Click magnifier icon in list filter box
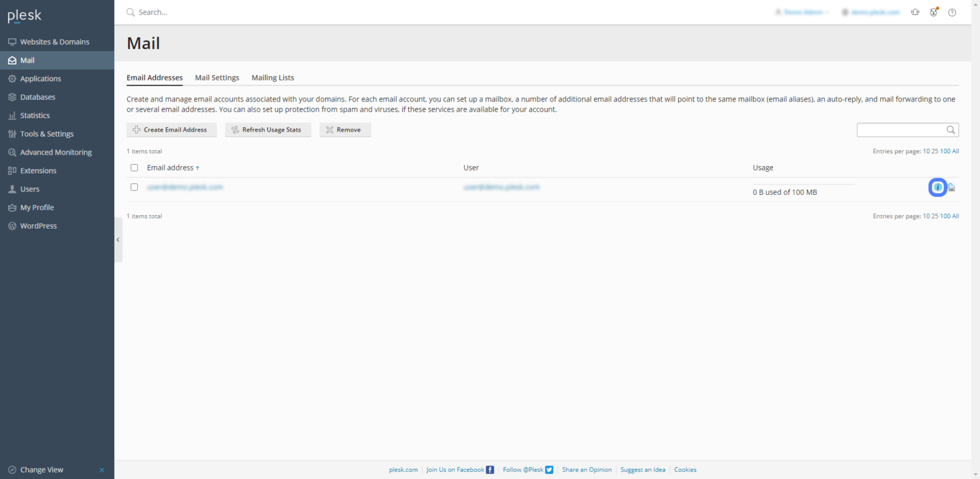 click(951, 130)
